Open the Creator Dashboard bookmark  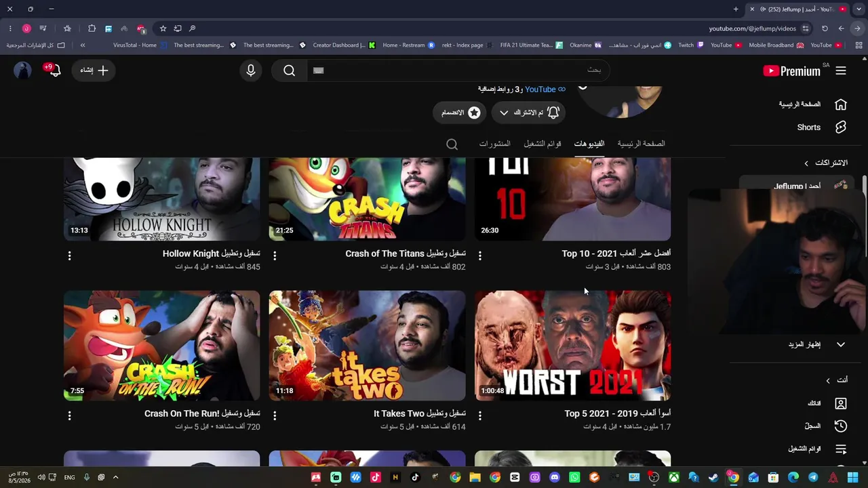coord(344,45)
